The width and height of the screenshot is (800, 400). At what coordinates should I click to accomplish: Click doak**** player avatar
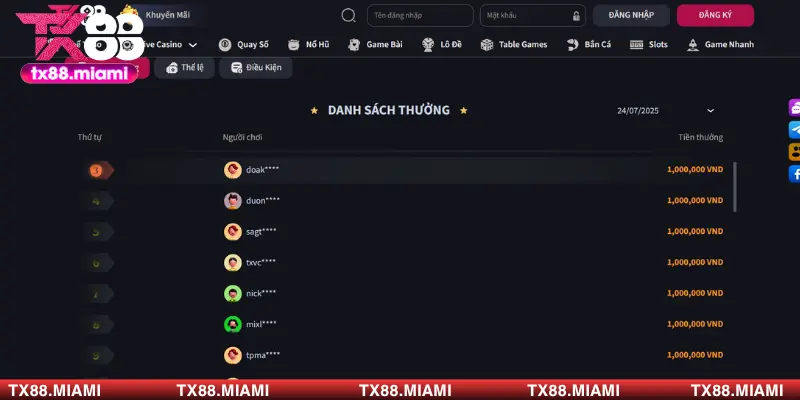pos(233,170)
